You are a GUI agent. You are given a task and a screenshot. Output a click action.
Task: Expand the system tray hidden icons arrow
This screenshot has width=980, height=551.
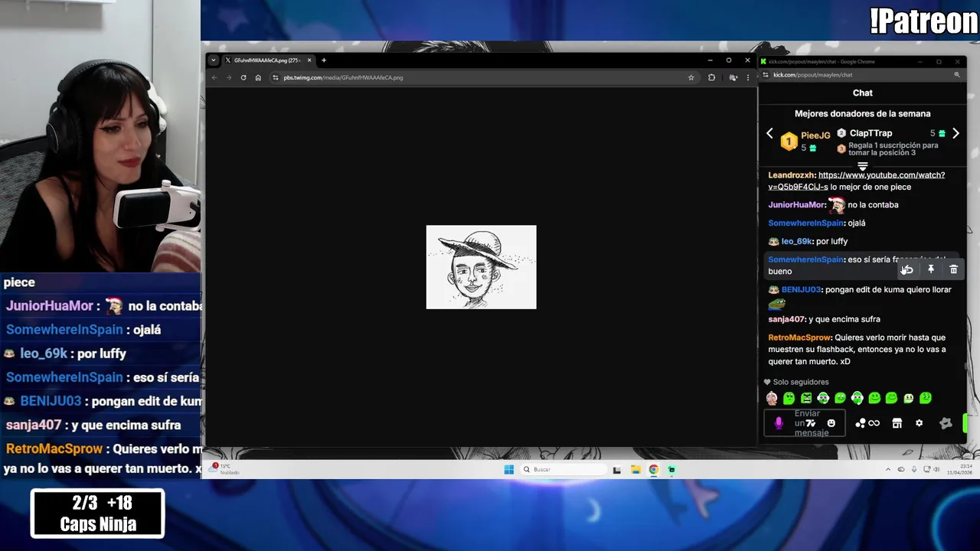[888, 469]
